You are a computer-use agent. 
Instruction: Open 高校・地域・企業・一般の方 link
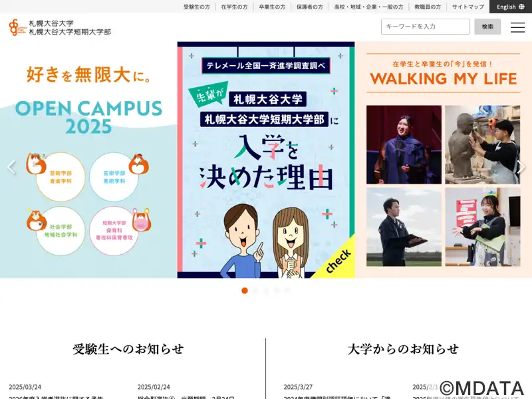368,7
